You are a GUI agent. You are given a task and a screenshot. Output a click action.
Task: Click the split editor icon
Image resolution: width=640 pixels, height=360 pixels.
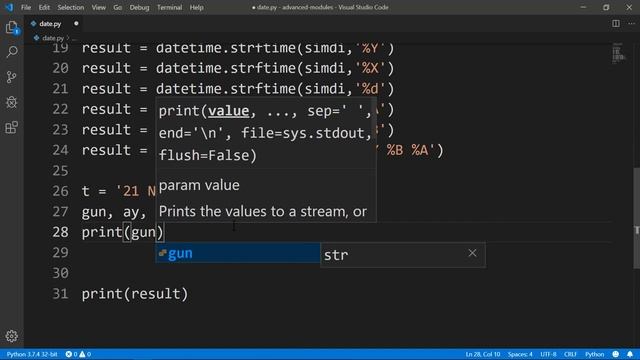tap(616, 24)
